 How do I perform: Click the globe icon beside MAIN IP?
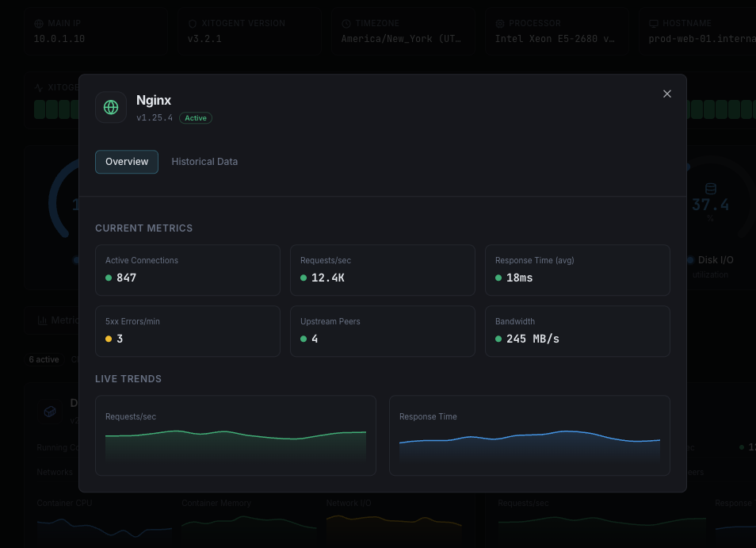point(39,23)
